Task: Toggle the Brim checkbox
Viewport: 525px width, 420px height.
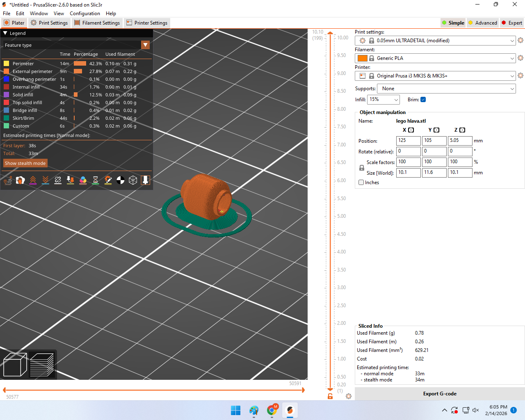Action: point(423,100)
